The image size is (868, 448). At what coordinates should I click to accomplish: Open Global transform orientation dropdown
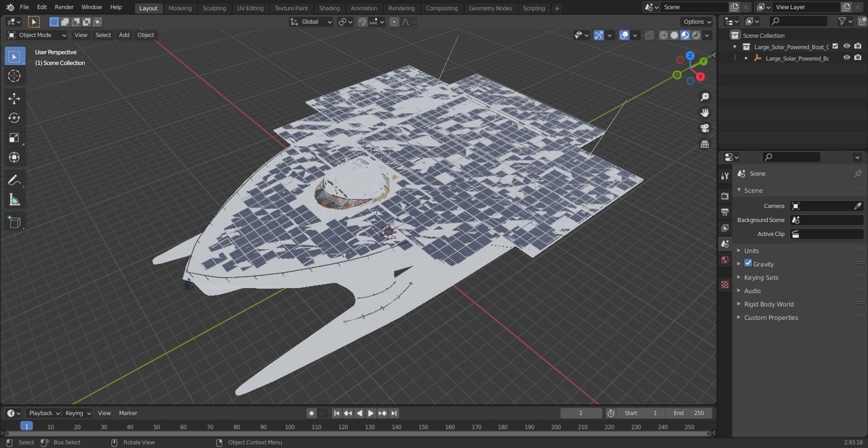(x=311, y=22)
